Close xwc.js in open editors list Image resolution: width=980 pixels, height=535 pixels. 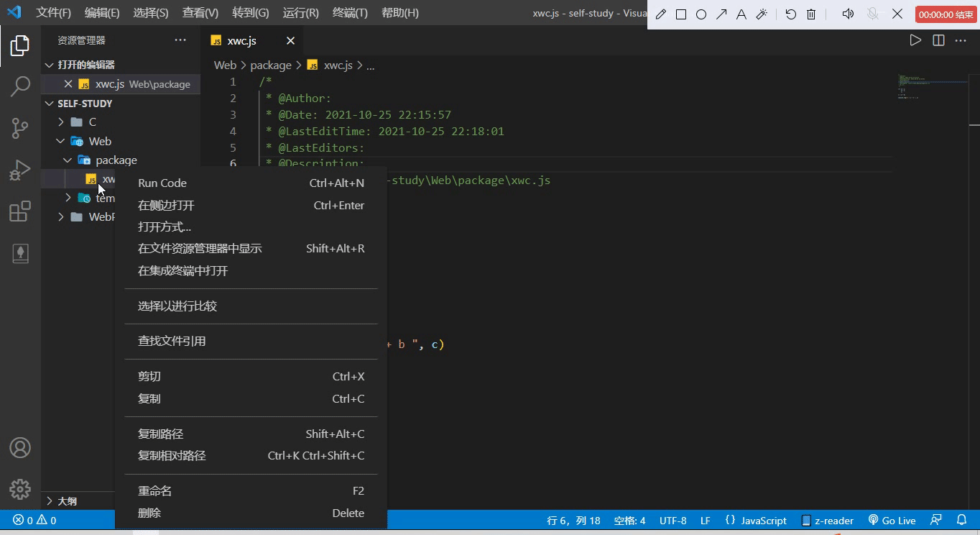pos(68,84)
